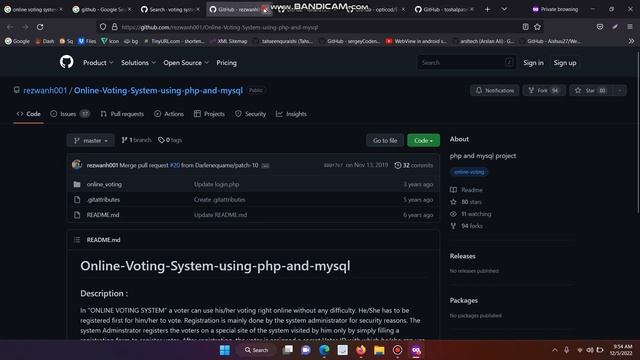Launch Microsoft Edge from the taskbar
The image size is (640, 360).
coord(324,350)
